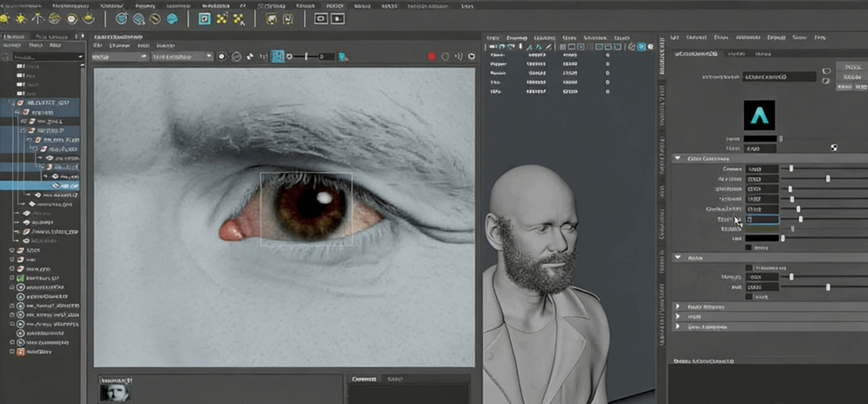Click the circular white dot viewport icon
This screenshot has height=404, width=868.
pyautogui.click(x=222, y=56)
